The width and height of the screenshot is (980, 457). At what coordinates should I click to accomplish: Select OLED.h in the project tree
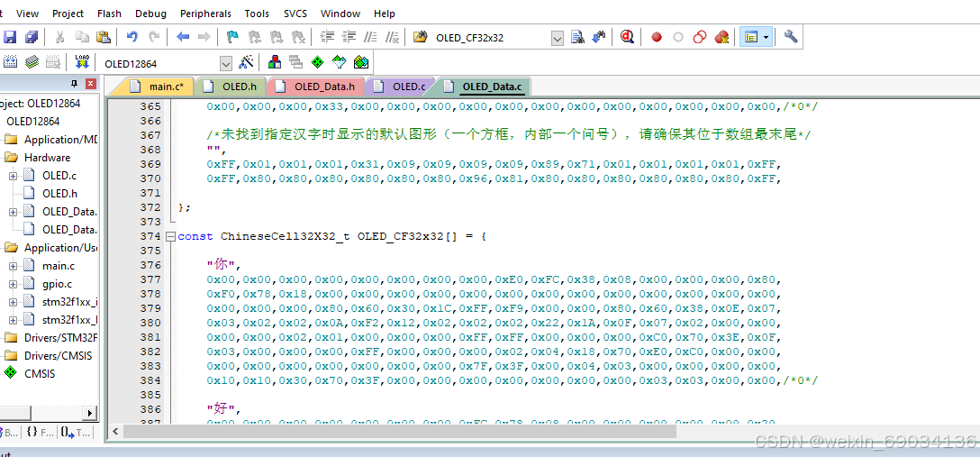[x=59, y=194]
